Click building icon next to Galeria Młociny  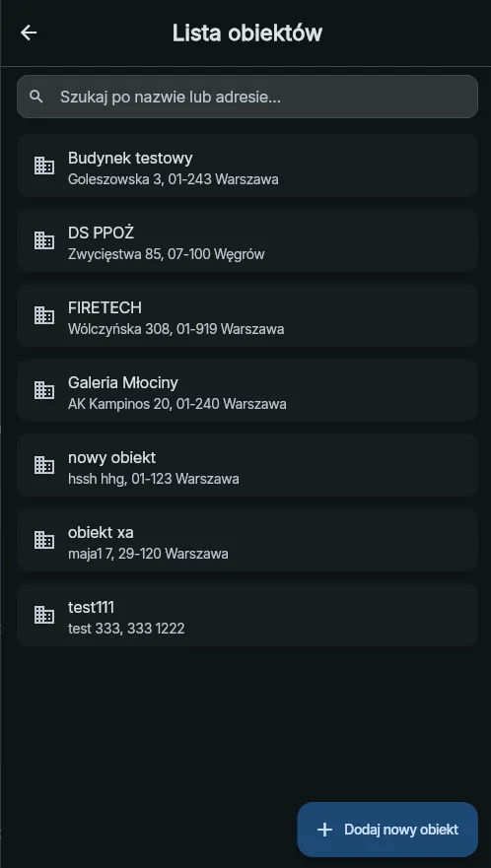44,390
